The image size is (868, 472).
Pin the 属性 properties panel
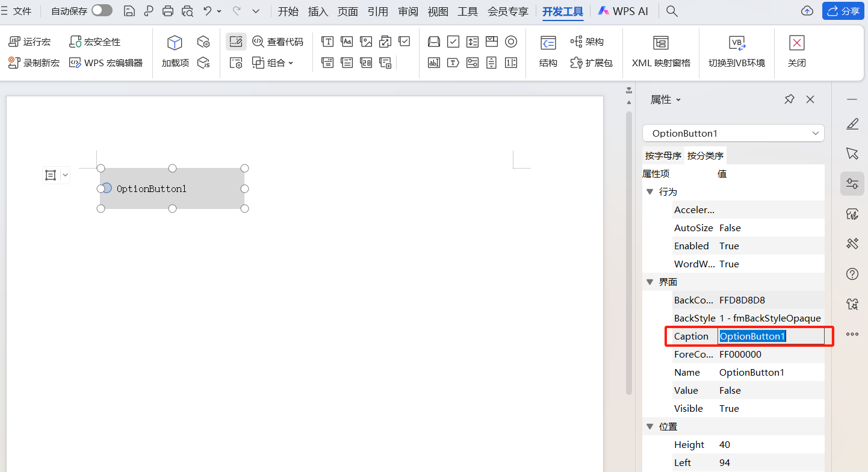point(789,99)
